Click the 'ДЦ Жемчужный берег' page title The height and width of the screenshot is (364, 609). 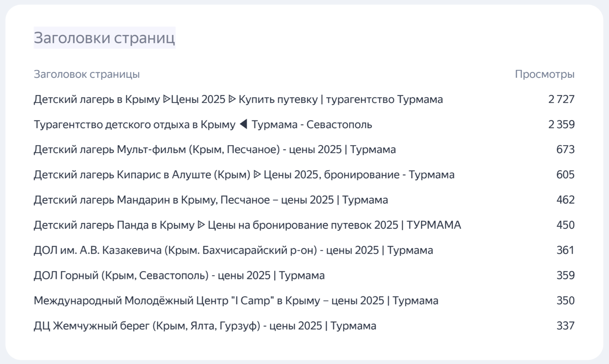click(205, 326)
